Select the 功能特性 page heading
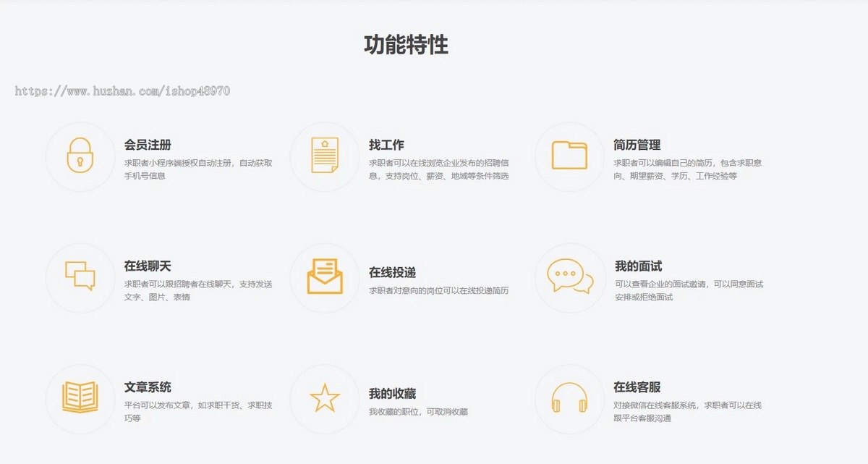Image resolution: width=868 pixels, height=464 pixels. [x=406, y=45]
